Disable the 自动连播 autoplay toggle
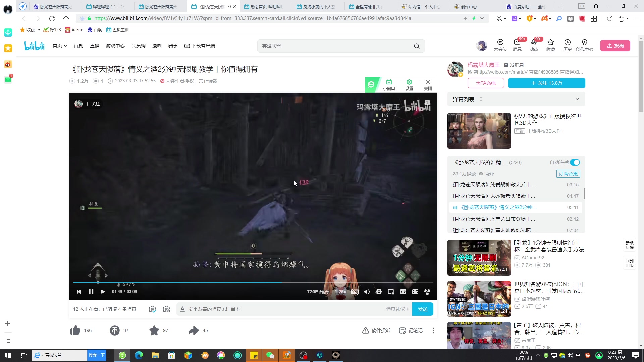The height and width of the screenshot is (362, 644). click(575, 162)
